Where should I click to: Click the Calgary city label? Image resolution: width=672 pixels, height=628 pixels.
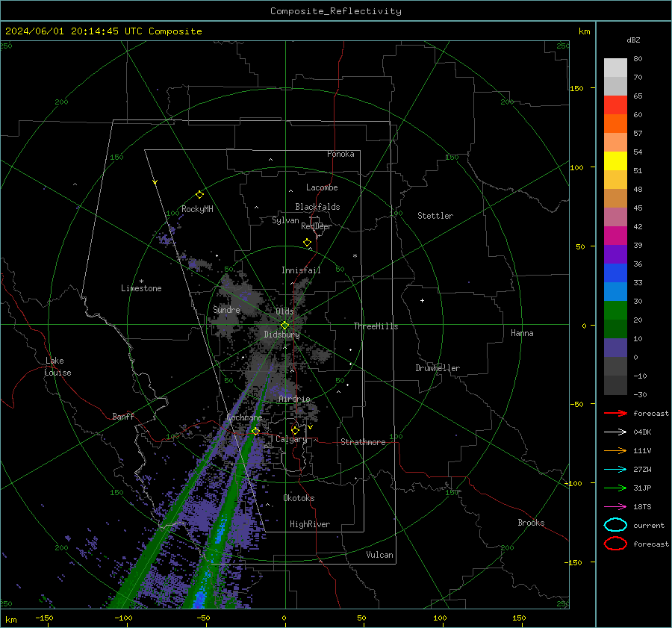[x=291, y=439]
